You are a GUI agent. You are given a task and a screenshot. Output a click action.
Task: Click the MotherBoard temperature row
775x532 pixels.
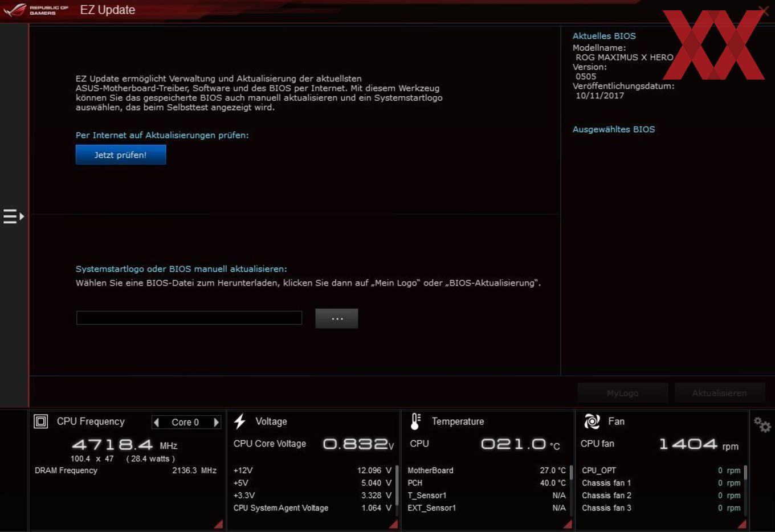tap(487, 470)
